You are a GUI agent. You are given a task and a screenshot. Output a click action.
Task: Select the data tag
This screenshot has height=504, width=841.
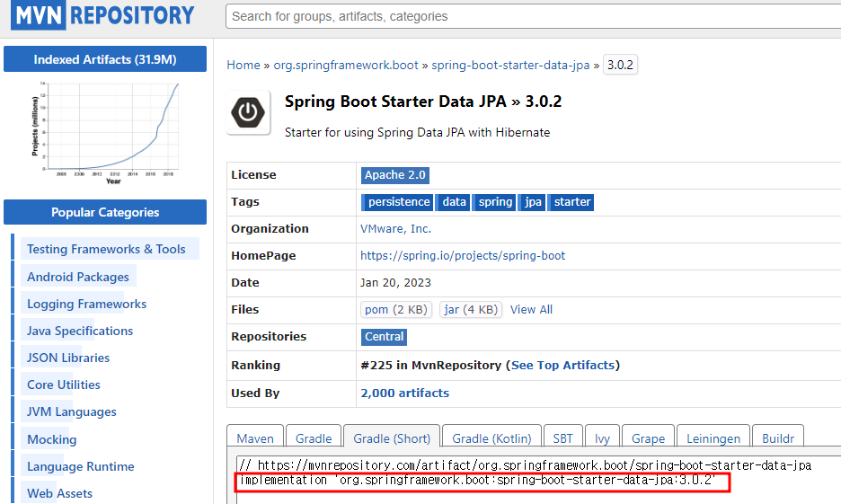pos(453,202)
